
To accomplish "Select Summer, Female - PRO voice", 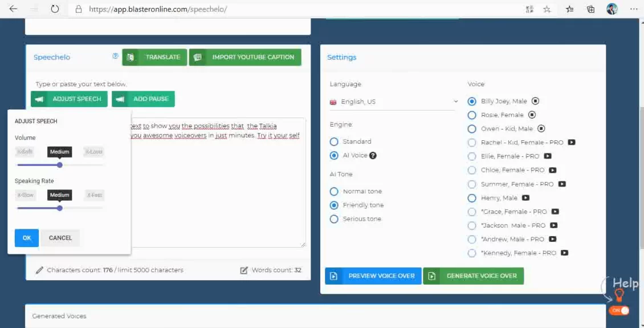I will point(472,184).
